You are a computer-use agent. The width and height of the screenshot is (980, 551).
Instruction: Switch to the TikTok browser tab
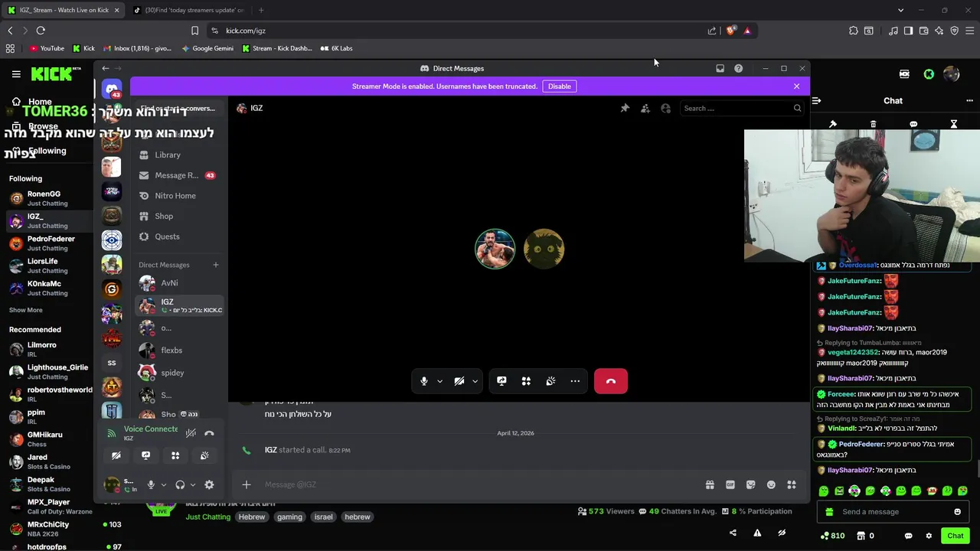188,10
